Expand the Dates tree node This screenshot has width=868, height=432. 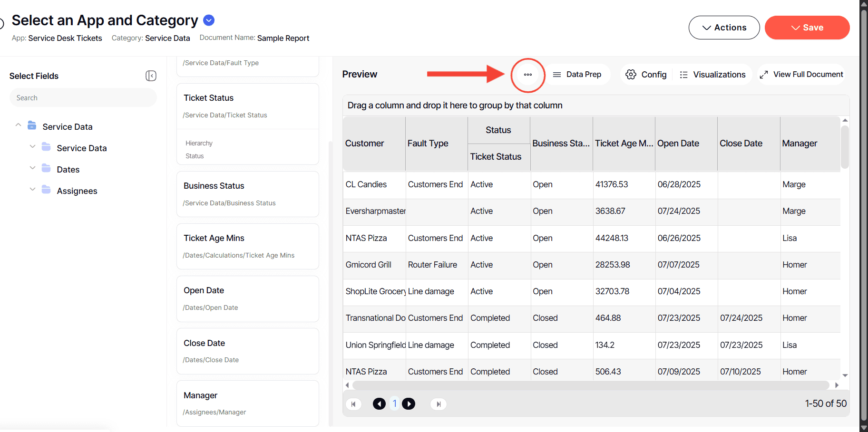(32, 168)
